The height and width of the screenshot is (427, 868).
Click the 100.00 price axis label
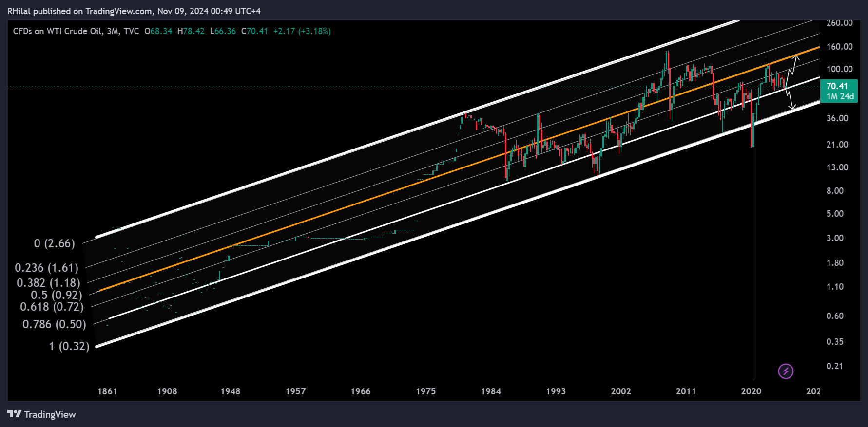click(840, 69)
